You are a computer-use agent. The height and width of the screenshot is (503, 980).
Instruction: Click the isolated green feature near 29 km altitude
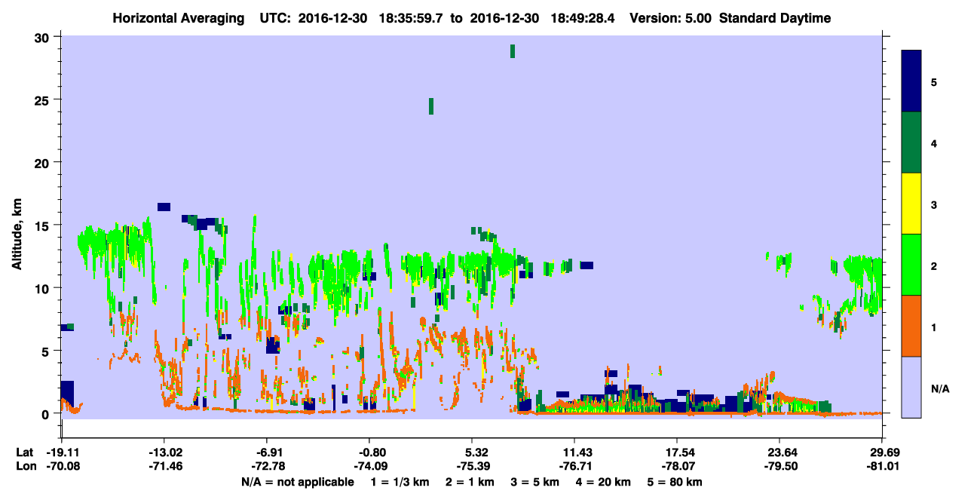tap(513, 51)
